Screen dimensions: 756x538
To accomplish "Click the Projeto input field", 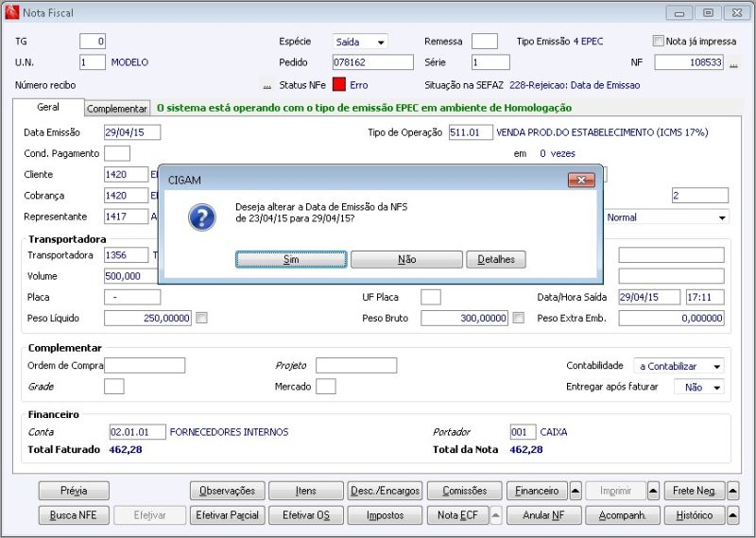I will point(356,365).
